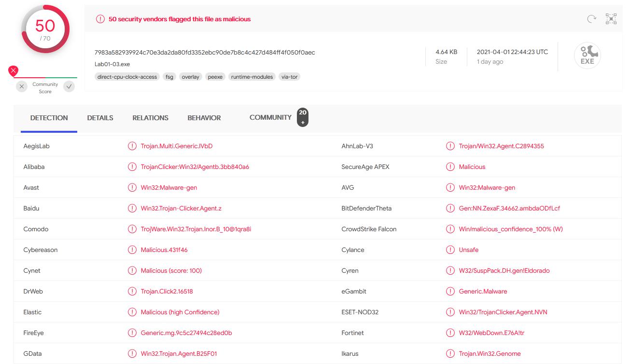Click the warning icon for Comodo detection
This screenshot has width=630, height=364.
pos(132,229)
